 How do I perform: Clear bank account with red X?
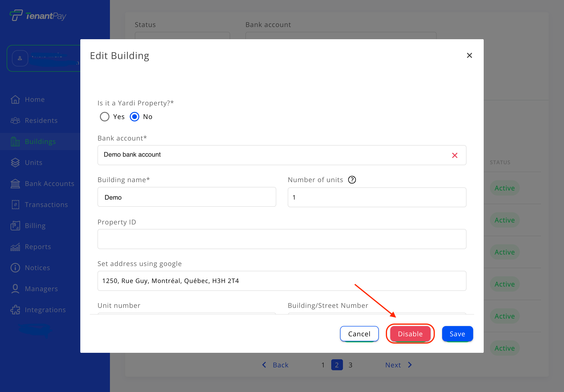pos(455,155)
